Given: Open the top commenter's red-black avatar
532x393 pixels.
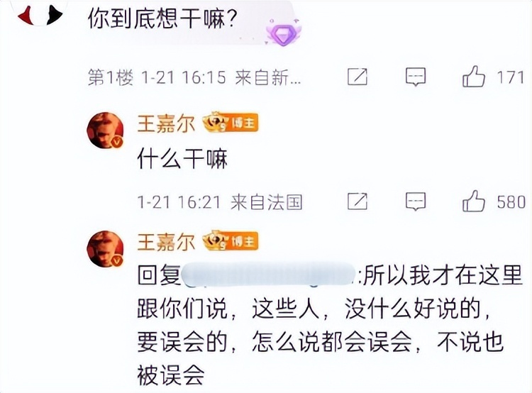Looking at the screenshot, I should [40, 13].
